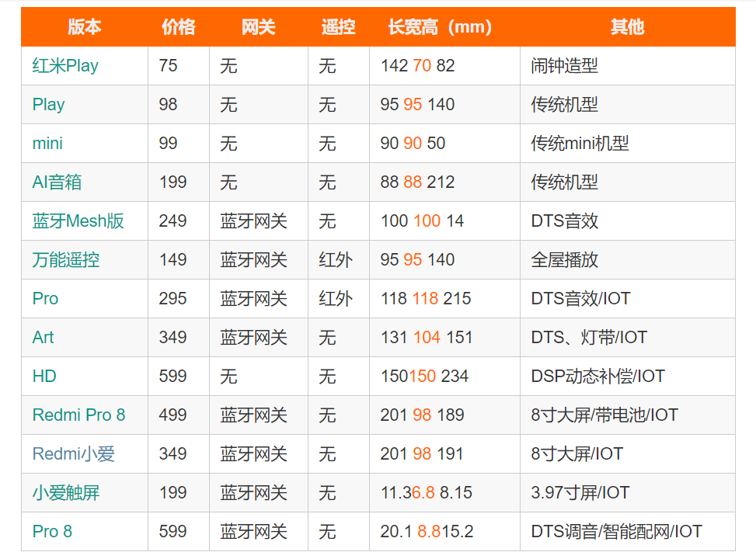The height and width of the screenshot is (559, 756).
Task: Click 红外 in the 295 Pro row
Action: (x=336, y=298)
